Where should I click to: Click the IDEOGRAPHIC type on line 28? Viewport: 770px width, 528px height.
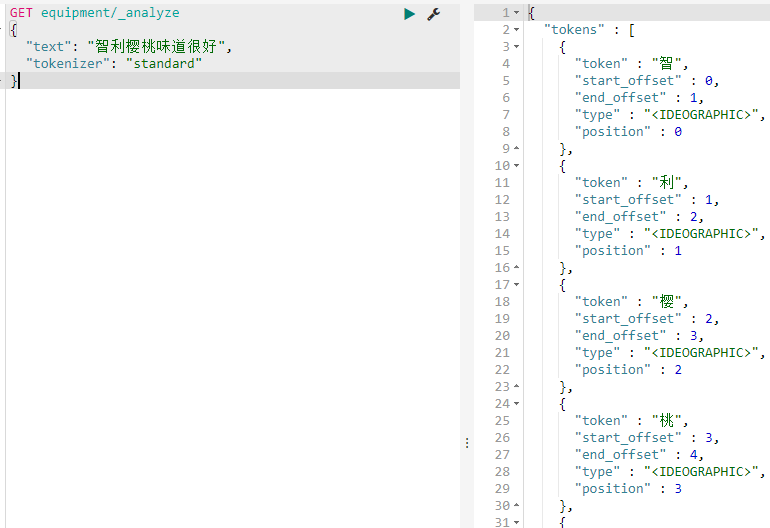[x=701, y=472]
